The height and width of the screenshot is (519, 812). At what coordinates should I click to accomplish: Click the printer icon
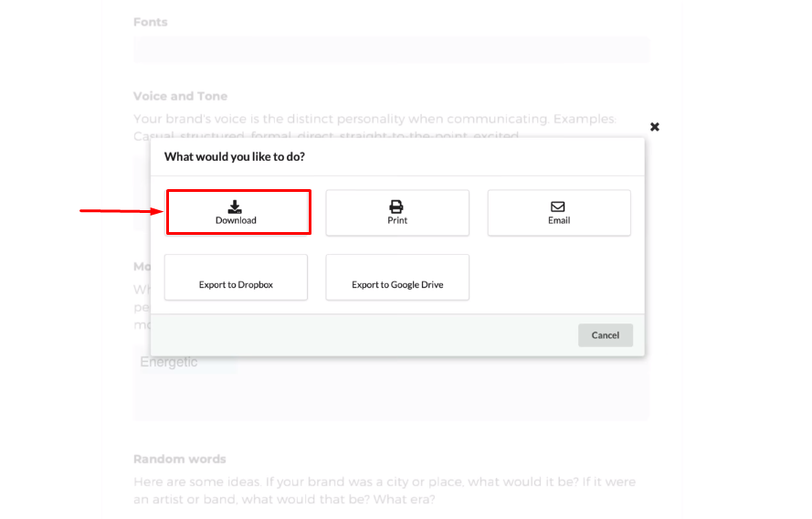396,207
